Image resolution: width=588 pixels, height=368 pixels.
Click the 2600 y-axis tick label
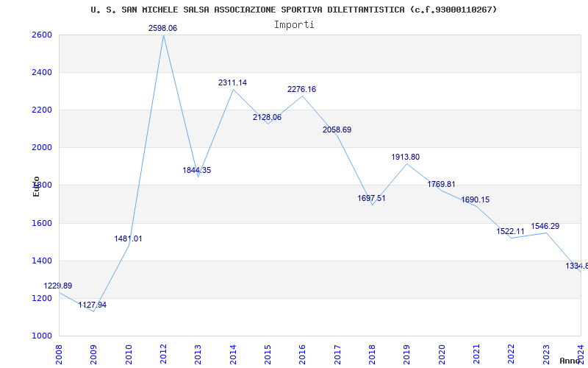pyautogui.click(x=40, y=35)
